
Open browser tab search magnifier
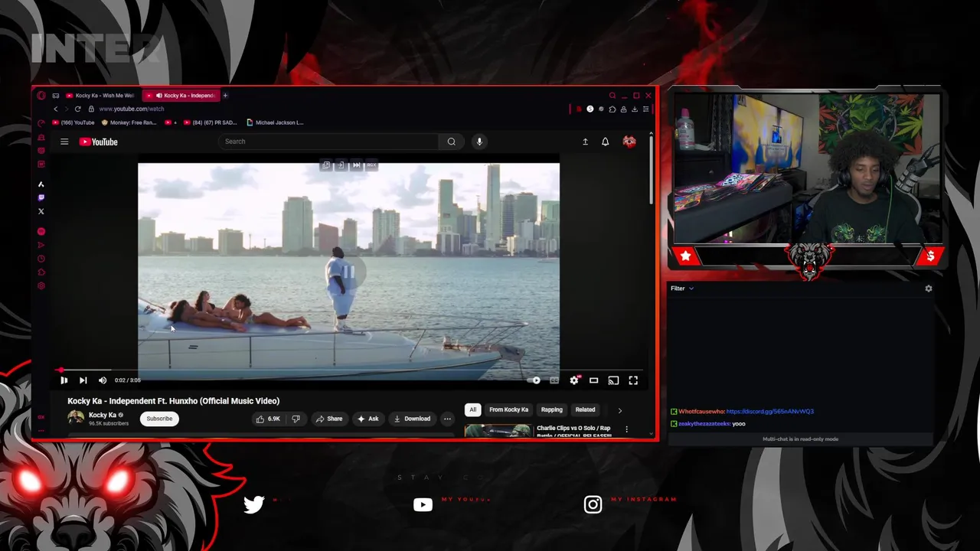[x=612, y=96]
